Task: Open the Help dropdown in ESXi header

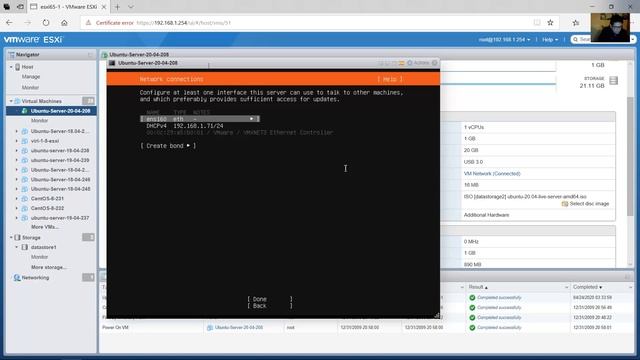Action: click(x=550, y=40)
